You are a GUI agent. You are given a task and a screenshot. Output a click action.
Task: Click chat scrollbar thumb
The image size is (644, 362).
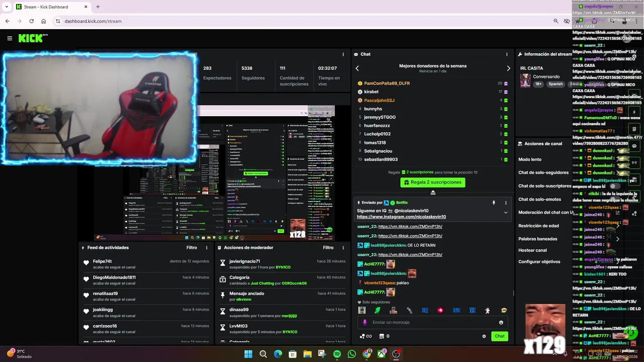513,293
